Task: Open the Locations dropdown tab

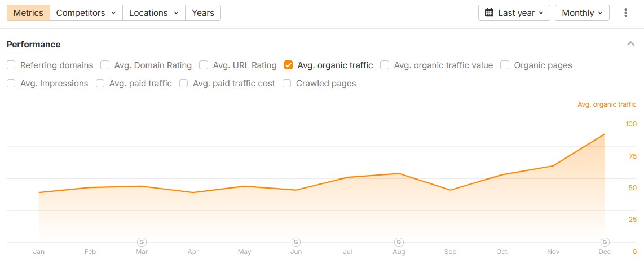Action: tap(153, 13)
